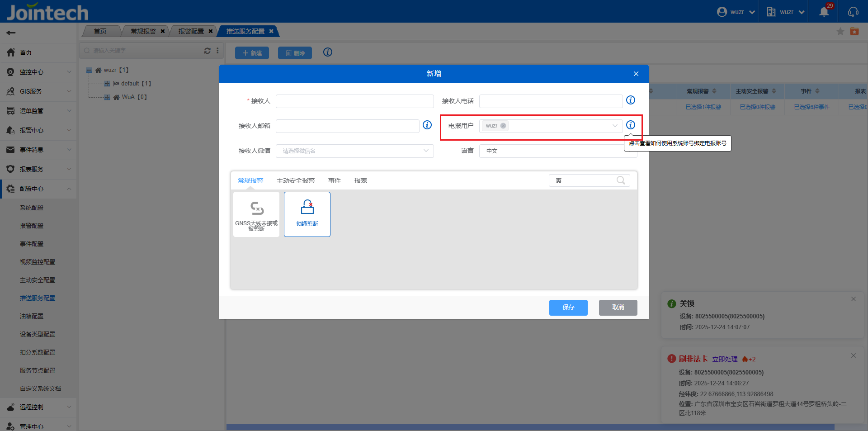Remove the wuzr tag from 电报用户
This screenshot has height=431, width=868.
[x=503, y=126]
